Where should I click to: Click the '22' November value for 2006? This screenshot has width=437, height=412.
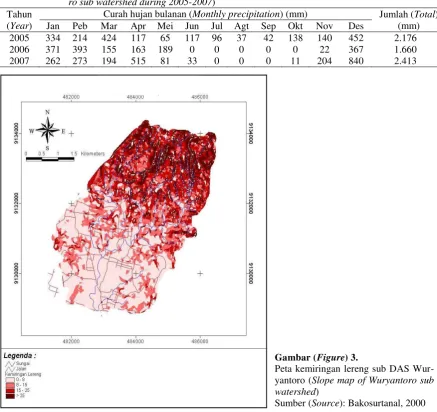324,49
